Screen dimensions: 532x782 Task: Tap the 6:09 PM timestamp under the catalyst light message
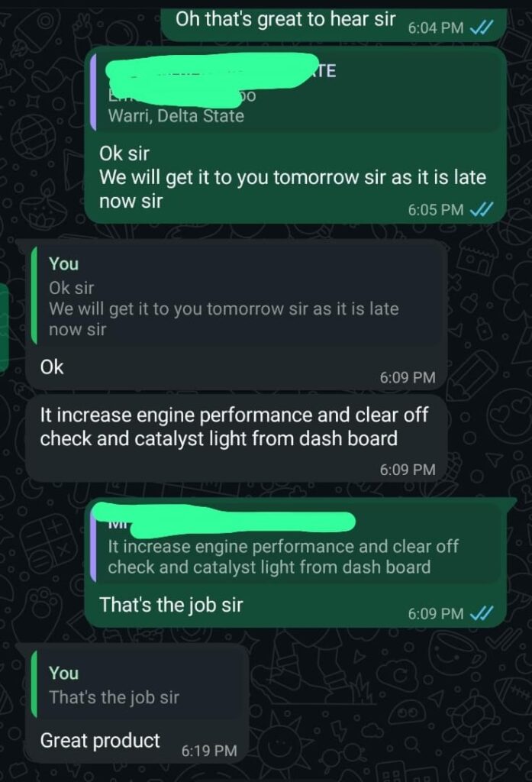coord(408,470)
